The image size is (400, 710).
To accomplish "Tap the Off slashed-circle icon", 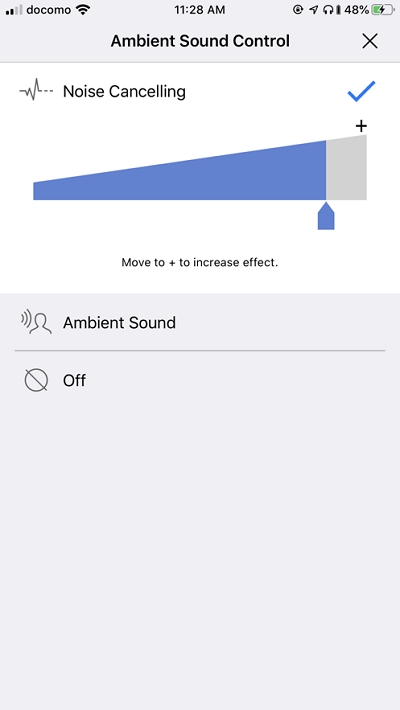I will 36,379.
